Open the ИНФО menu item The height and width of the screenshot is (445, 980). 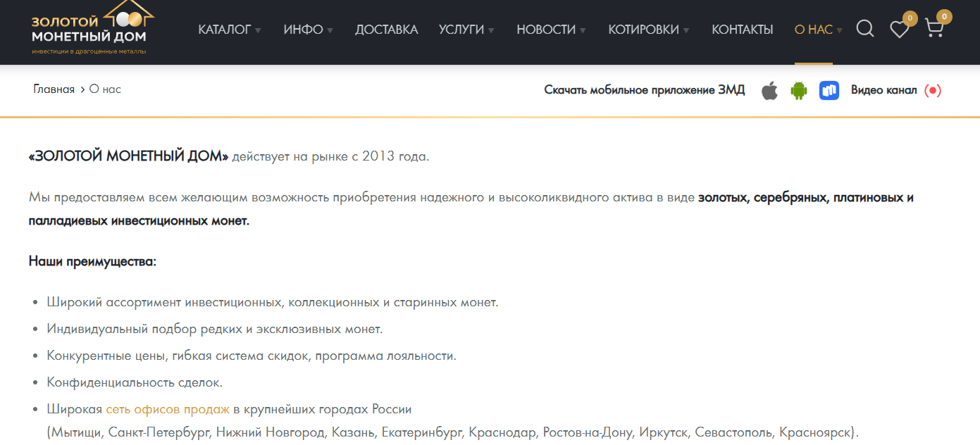303,30
